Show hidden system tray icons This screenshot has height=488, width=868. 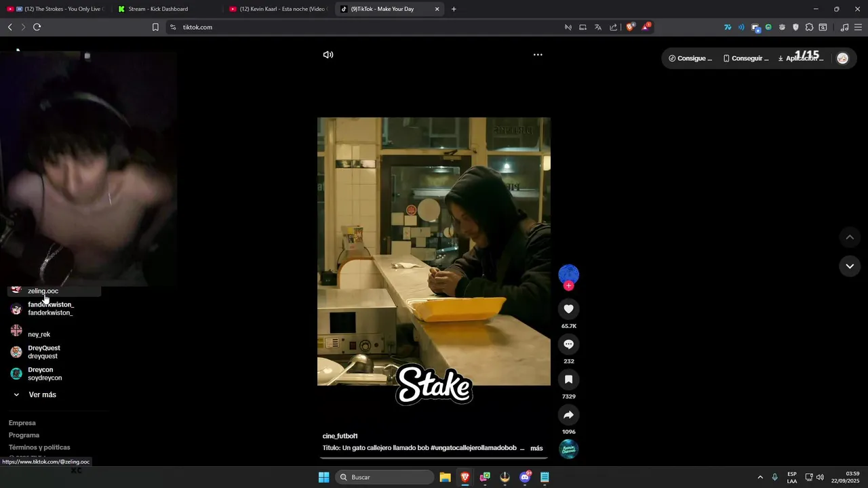760,477
